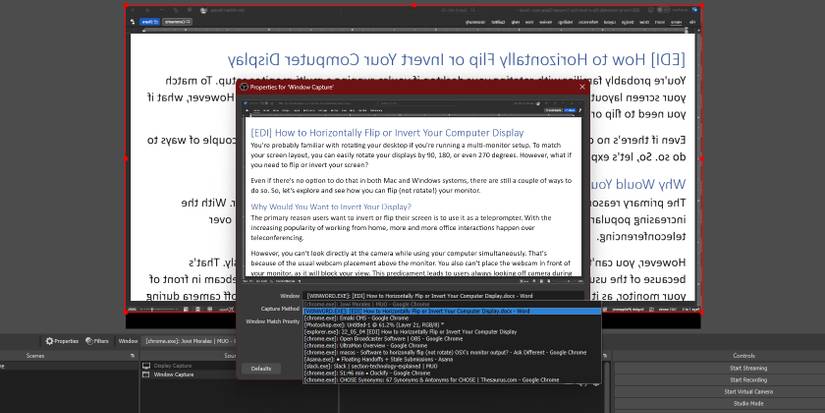
Task: Click the red top-center resize handle of source
Action: tap(414, 6)
